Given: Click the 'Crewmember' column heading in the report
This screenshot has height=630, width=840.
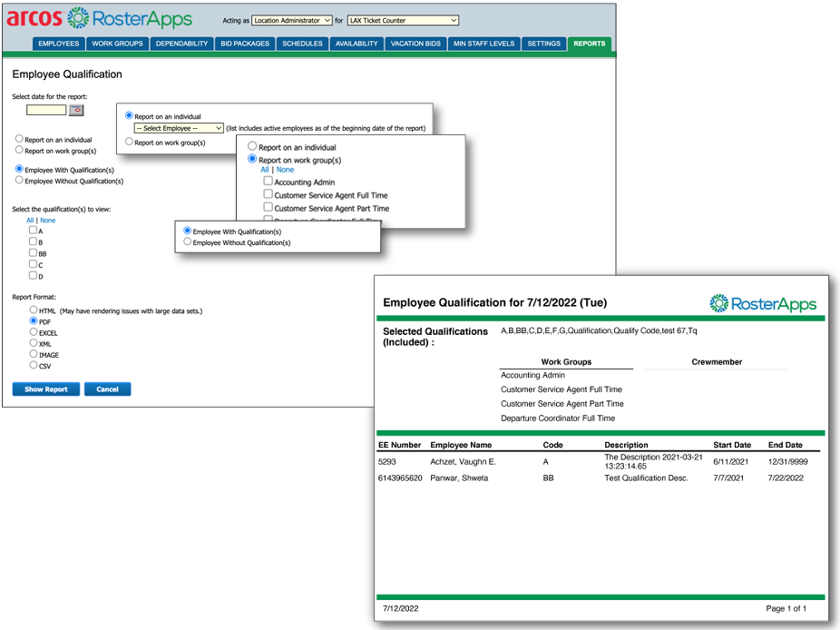Looking at the screenshot, I should (717, 362).
